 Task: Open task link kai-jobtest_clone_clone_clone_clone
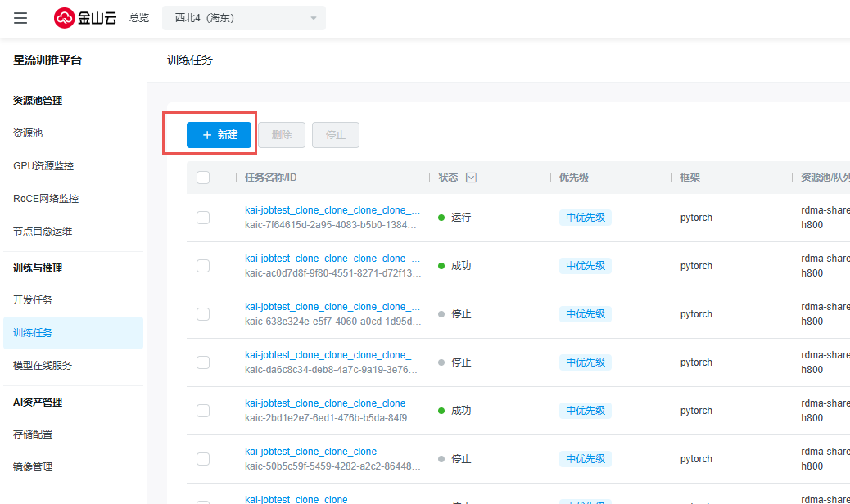pos(325,403)
